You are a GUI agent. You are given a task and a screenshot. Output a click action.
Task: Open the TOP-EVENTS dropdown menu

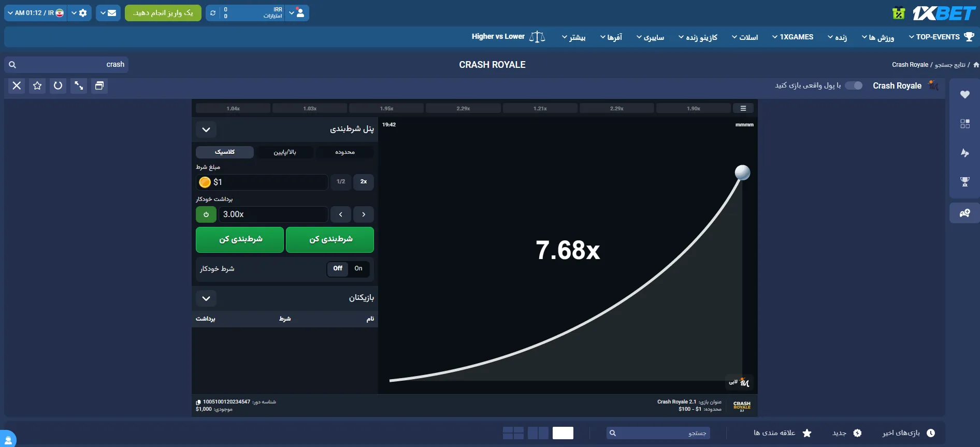(941, 37)
